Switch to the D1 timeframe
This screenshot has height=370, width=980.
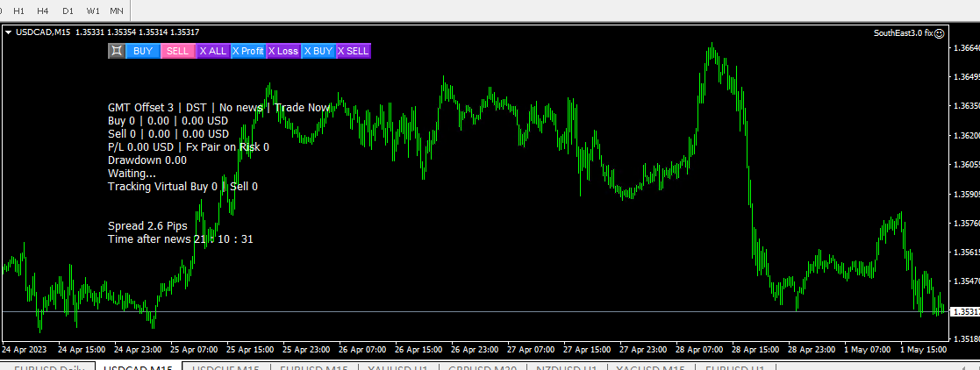68,11
